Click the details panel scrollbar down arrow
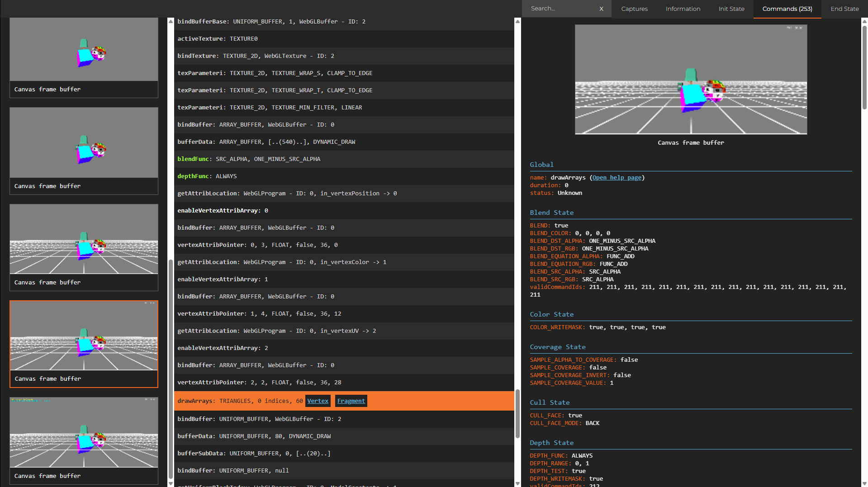This screenshot has width=868, height=487. (864, 483)
